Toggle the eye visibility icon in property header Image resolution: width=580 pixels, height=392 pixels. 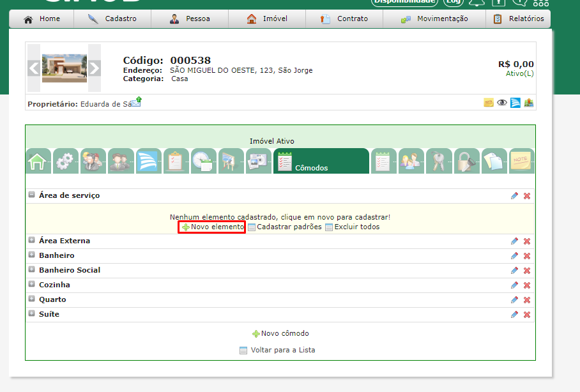(502, 103)
